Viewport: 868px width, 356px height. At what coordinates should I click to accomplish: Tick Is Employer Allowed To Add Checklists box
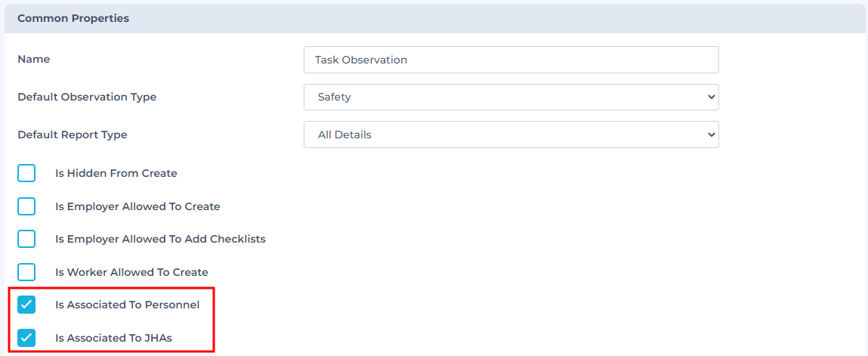(x=26, y=239)
